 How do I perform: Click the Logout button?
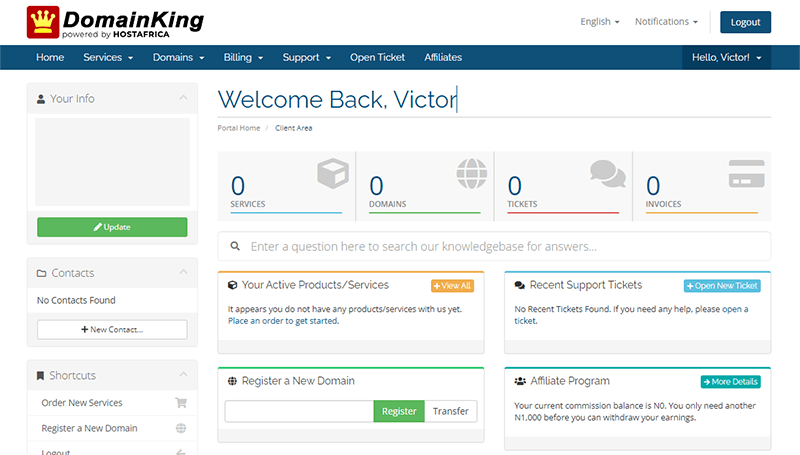pos(745,22)
